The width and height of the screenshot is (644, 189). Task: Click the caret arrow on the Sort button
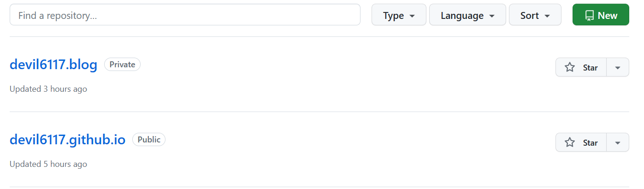pyautogui.click(x=547, y=16)
